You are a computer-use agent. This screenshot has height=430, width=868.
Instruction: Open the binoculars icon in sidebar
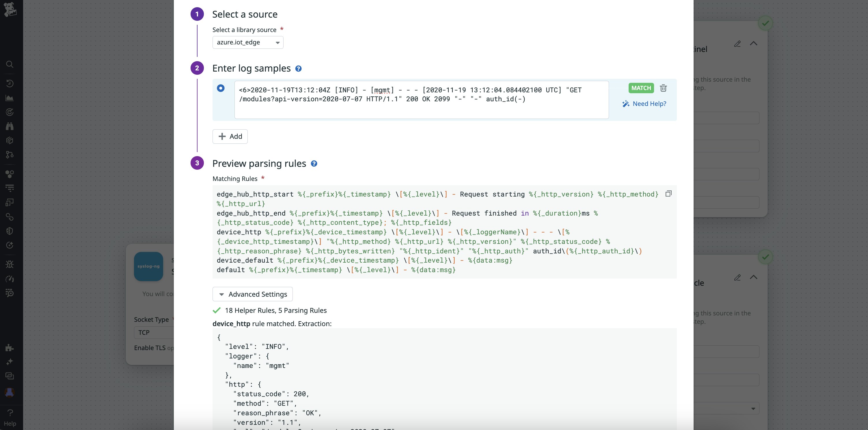point(10,126)
